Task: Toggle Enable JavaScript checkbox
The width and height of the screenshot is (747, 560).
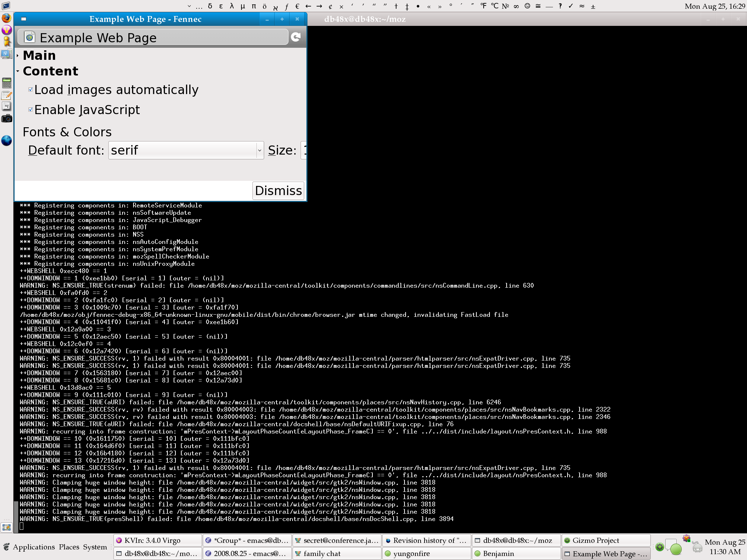Action: 31,110
